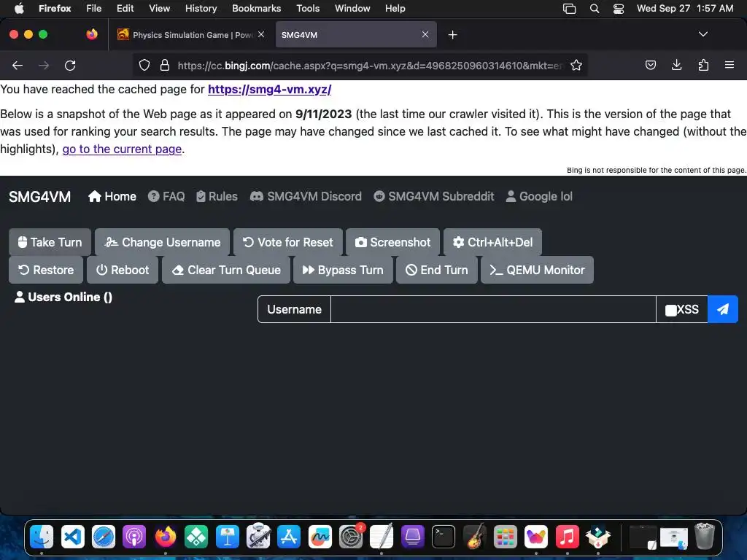Reload the current page
The image size is (747, 560).
(x=70, y=65)
